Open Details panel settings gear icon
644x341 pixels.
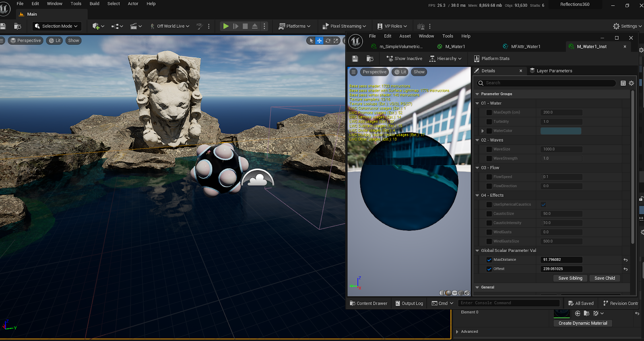coord(631,83)
